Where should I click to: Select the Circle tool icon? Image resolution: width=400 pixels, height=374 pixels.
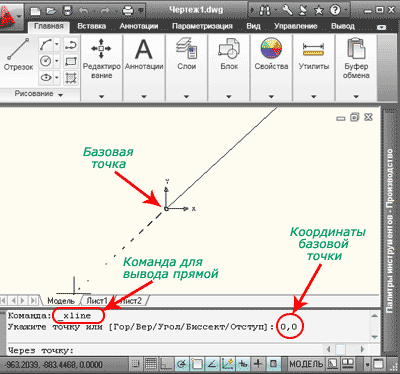[x=46, y=61]
